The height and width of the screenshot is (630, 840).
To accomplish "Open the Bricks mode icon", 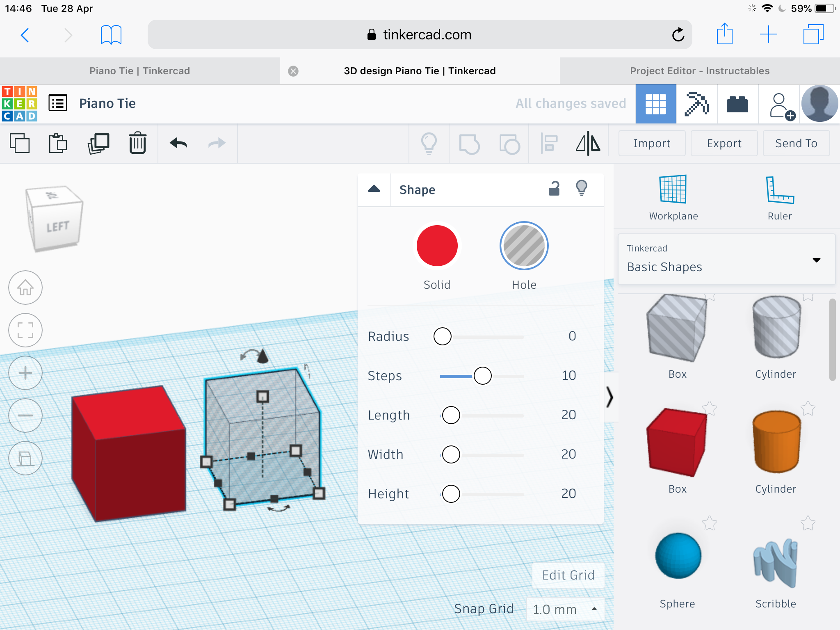I will coord(737,104).
